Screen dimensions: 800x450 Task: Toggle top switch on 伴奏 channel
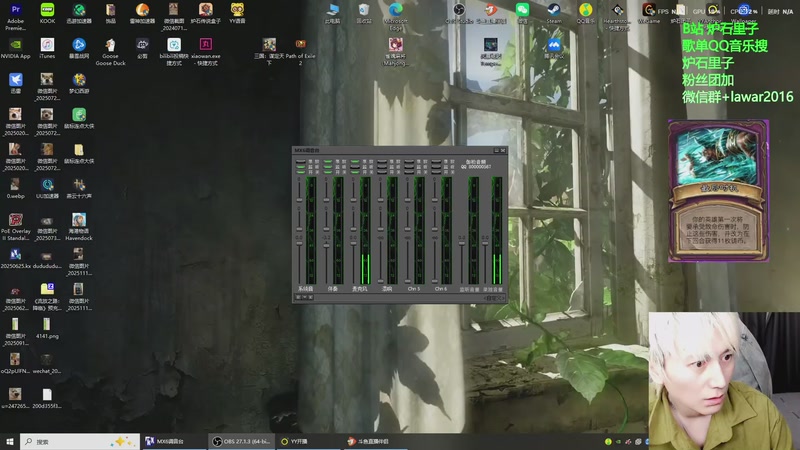pyautogui.click(x=328, y=161)
